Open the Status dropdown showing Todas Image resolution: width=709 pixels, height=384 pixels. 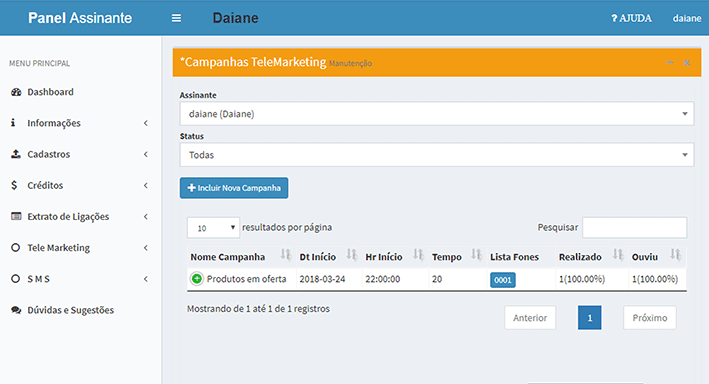[x=437, y=155]
